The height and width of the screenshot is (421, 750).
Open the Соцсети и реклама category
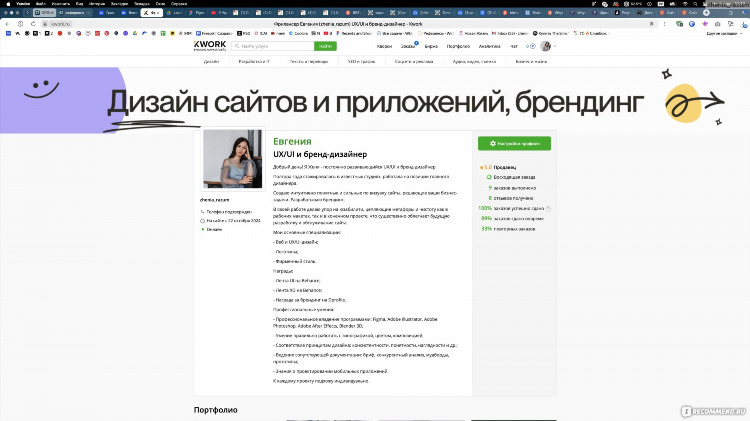coord(414,61)
